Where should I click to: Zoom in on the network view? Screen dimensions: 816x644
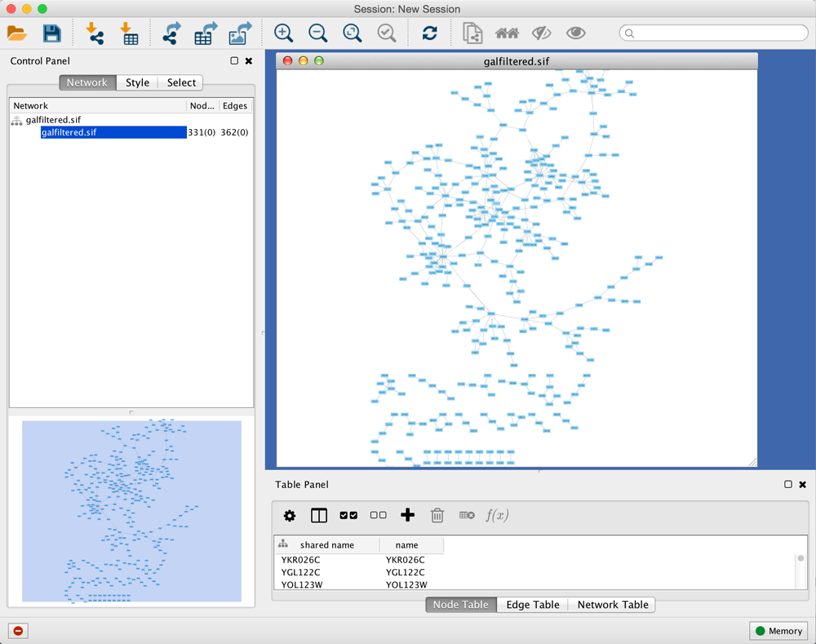(x=283, y=33)
